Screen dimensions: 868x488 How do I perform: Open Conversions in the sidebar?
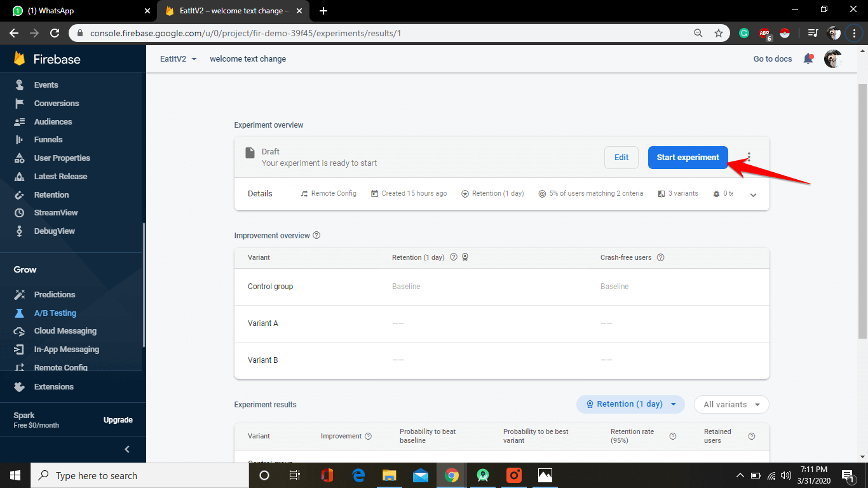[57, 103]
